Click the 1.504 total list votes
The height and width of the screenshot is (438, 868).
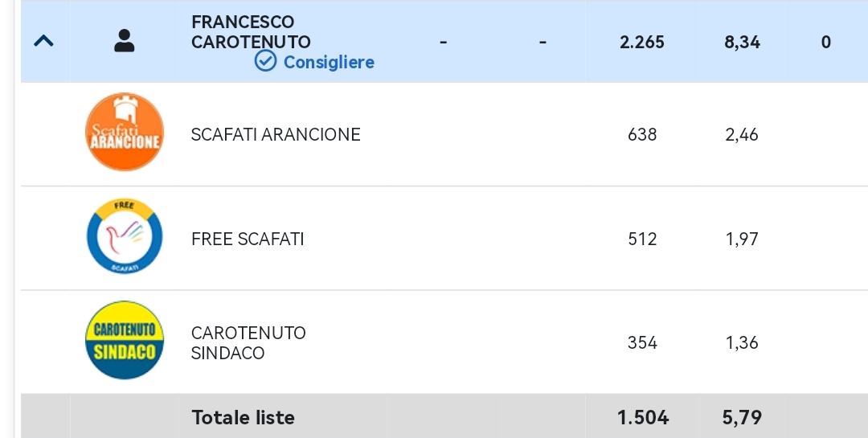pyautogui.click(x=643, y=418)
